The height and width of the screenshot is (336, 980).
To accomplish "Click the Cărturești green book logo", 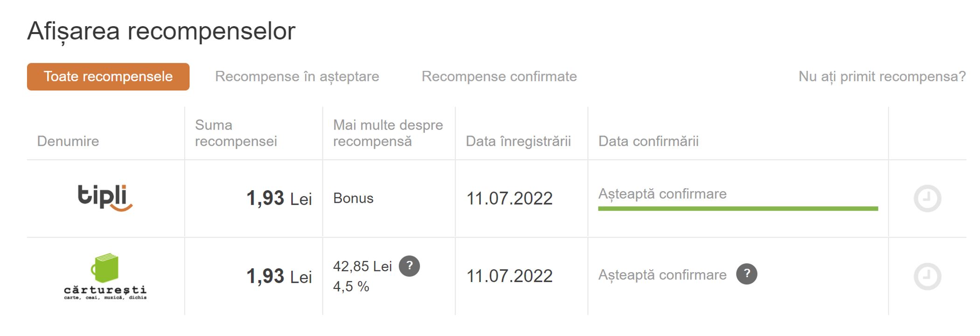I will 105,276.
